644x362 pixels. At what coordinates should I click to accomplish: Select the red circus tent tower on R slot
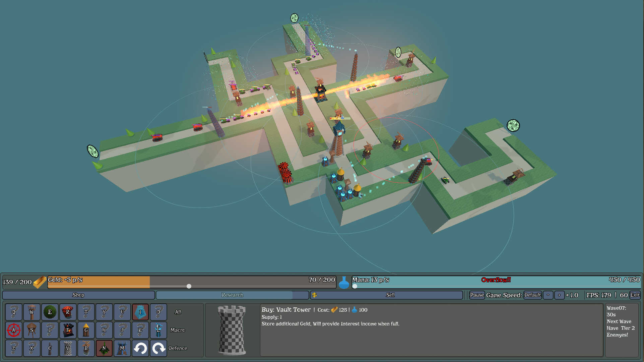pos(68,312)
